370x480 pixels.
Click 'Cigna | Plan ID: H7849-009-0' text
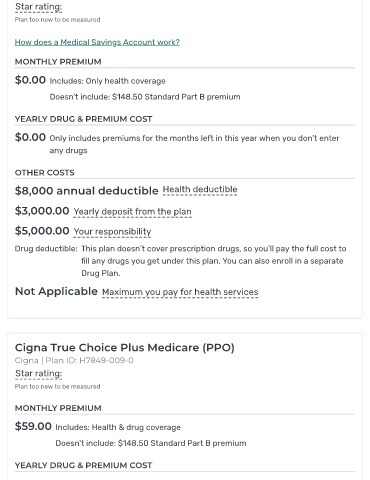coord(74,360)
